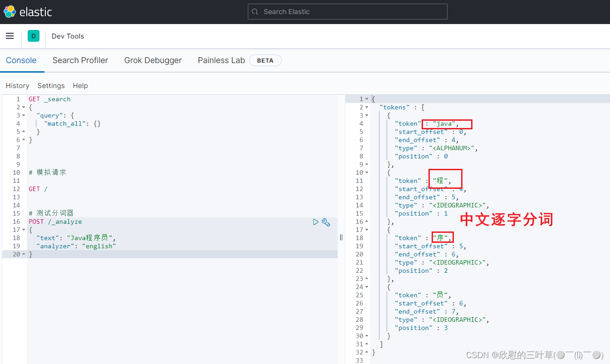Screen dimensions: 610x364
Task: Collapse the response root at output line 1
Action: pyautogui.click(x=367, y=99)
